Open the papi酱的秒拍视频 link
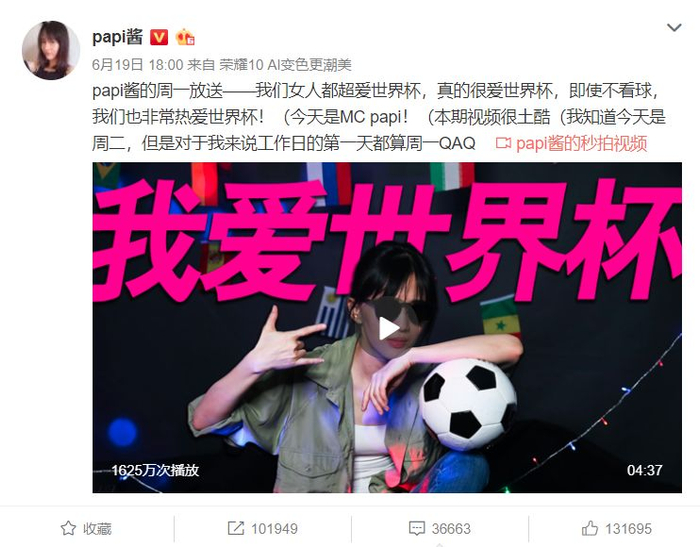This screenshot has height=547, width=700. coord(582,143)
